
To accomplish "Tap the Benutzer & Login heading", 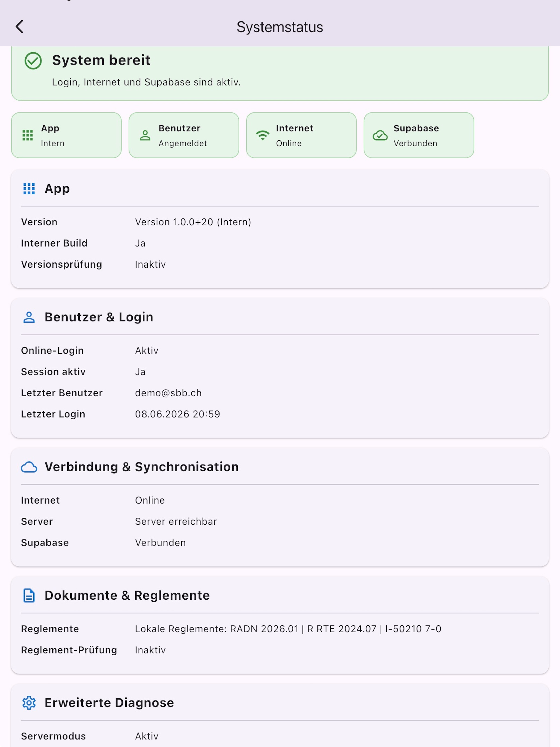I will pyautogui.click(x=99, y=317).
